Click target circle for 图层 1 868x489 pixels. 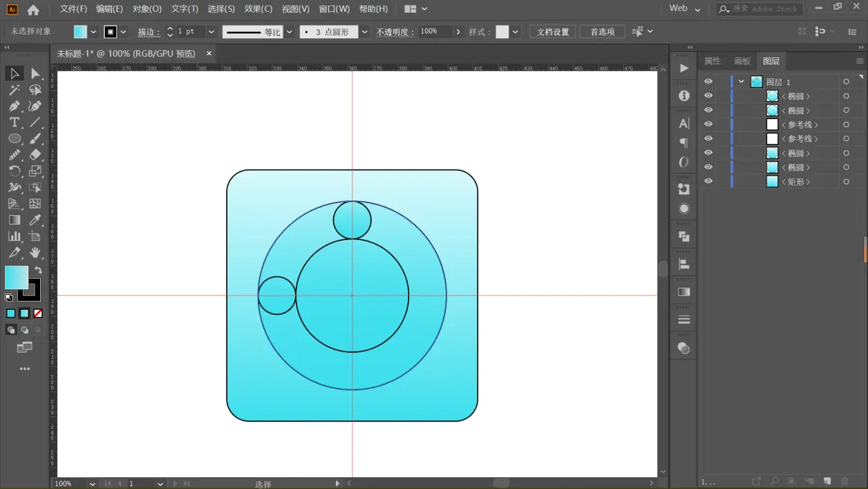(846, 82)
